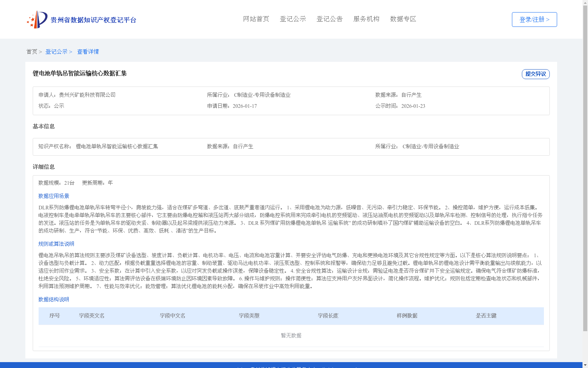
Task: Click the 申请日期 2026-01-17 value
Action: click(x=245, y=106)
